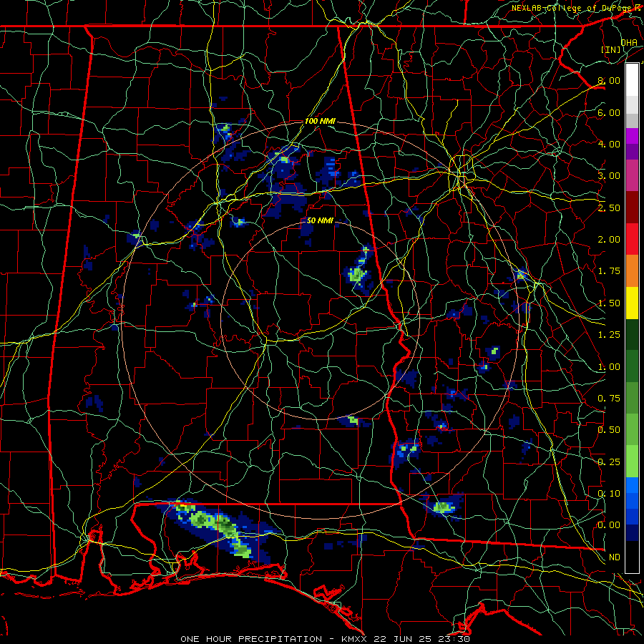Click the 0.75 legend value
Screen dimensions: 644x644
609,399
